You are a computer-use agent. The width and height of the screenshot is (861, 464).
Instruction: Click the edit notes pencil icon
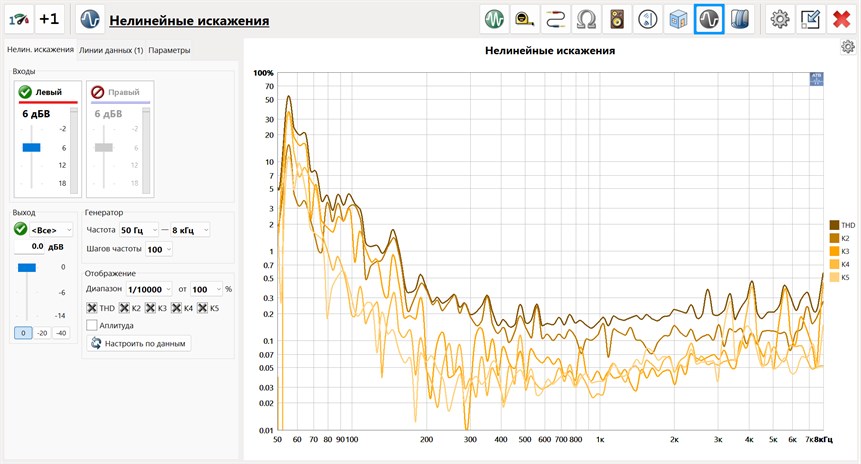coord(811,19)
